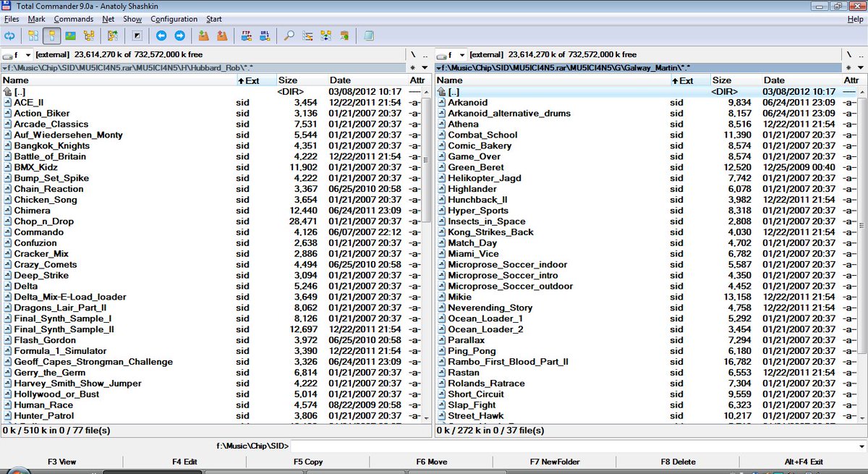
Task: Open the Files menu
Action: tap(12, 19)
